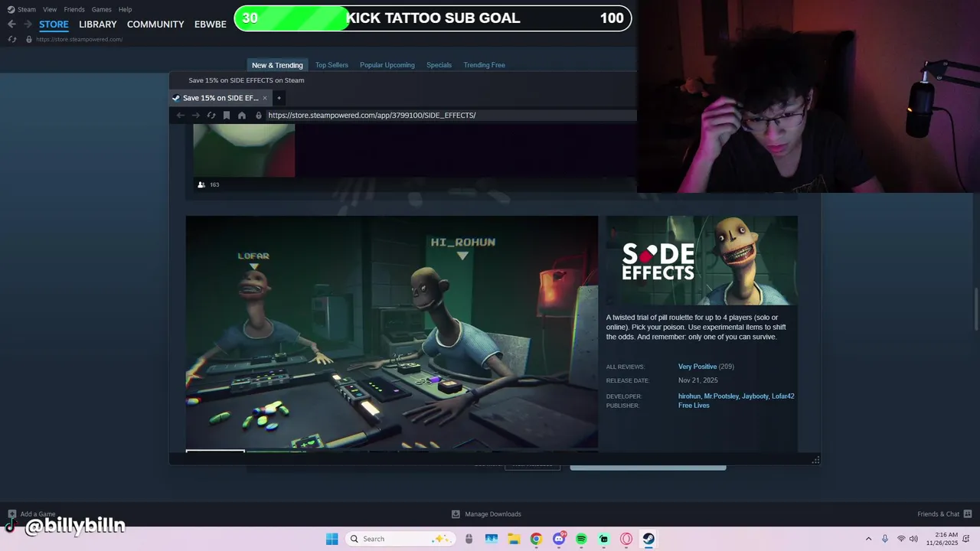
Task: Go forward in the popup browser toolbar
Action: pos(196,116)
